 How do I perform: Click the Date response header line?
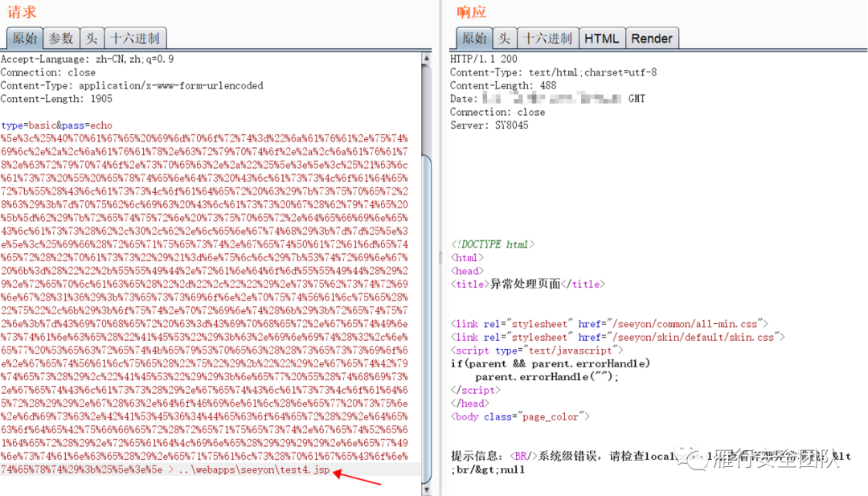[x=547, y=99]
